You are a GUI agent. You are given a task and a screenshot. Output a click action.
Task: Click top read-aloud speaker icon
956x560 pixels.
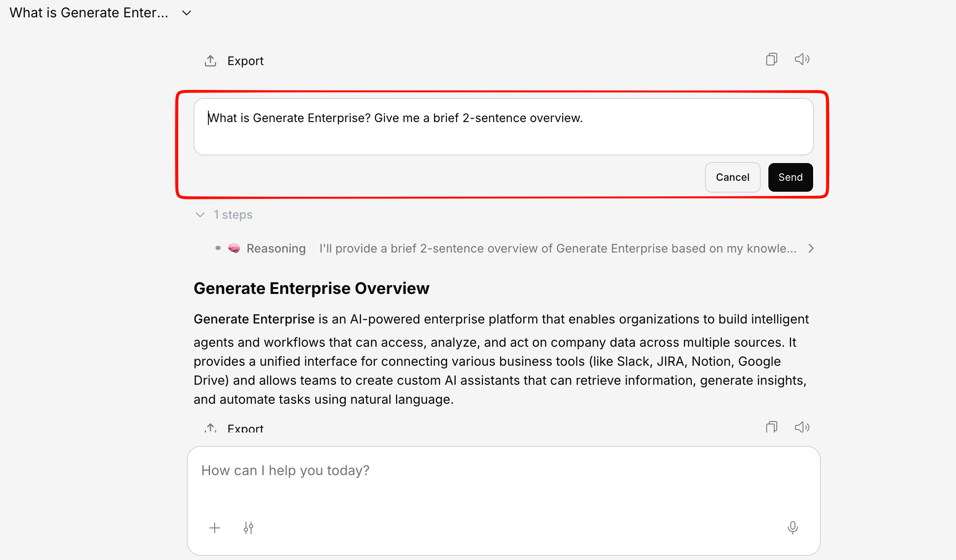coord(802,59)
